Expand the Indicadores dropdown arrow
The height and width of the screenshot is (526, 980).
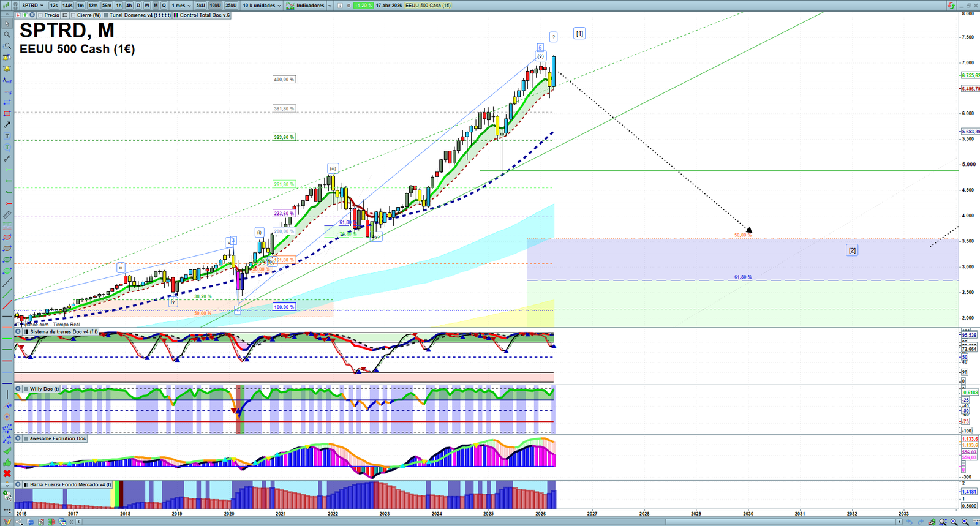tap(330, 6)
